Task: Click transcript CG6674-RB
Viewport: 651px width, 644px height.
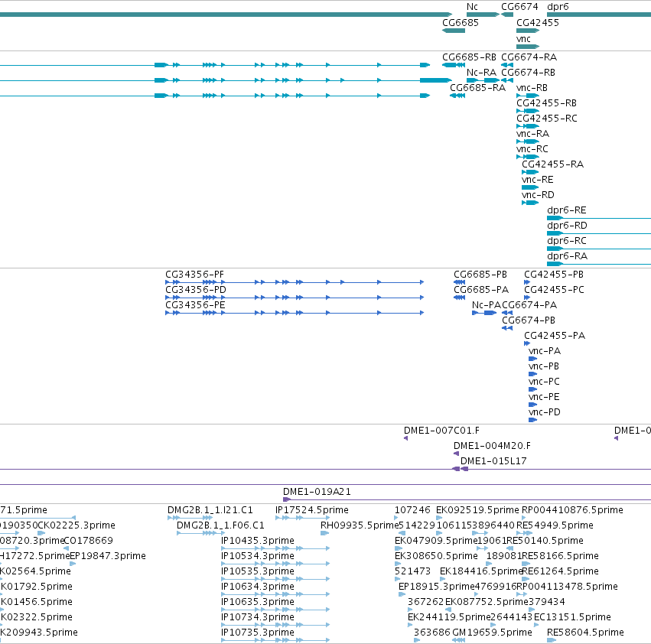Action: pyautogui.click(x=528, y=73)
